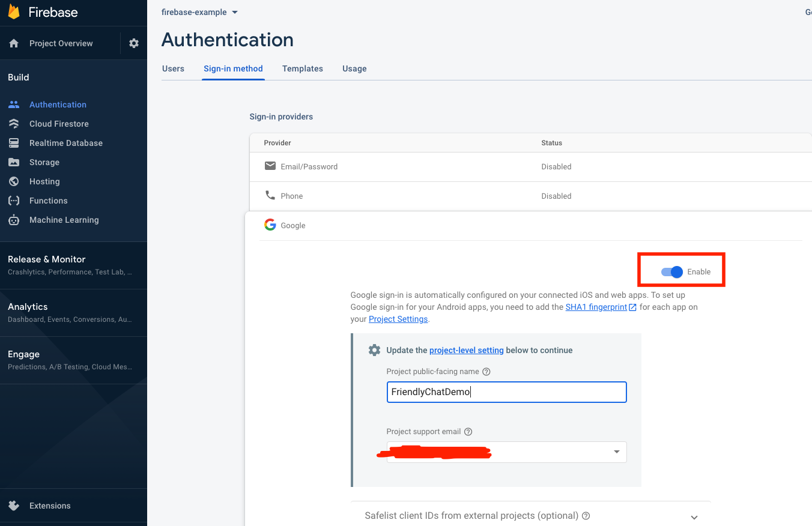Open the Authentication section in sidebar
The height and width of the screenshot is (526, 812).
click(x=58, y=104)
